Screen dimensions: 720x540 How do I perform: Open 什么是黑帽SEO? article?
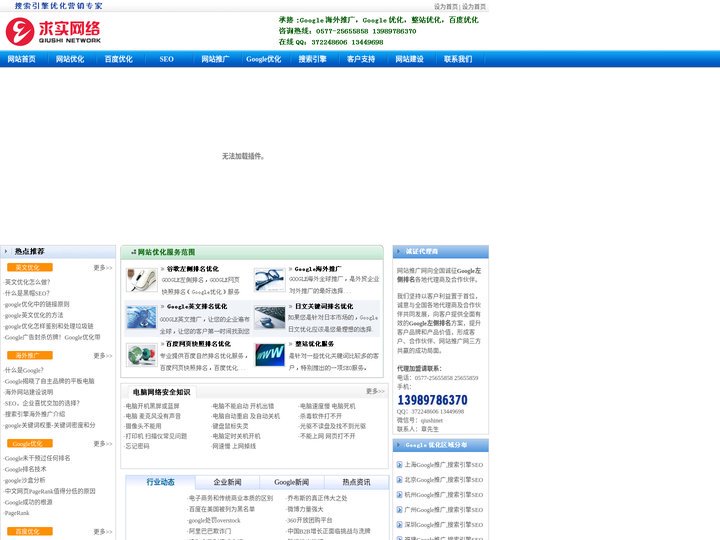coord(27,293)
